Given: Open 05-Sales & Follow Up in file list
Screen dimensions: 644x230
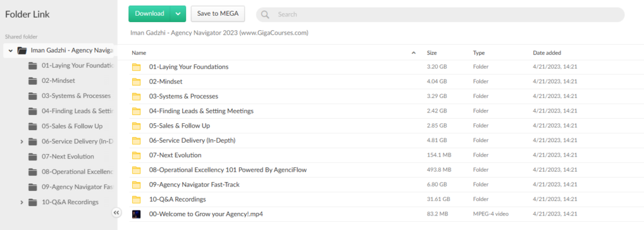Looking at the screenshot, I should tap(179, 126).
